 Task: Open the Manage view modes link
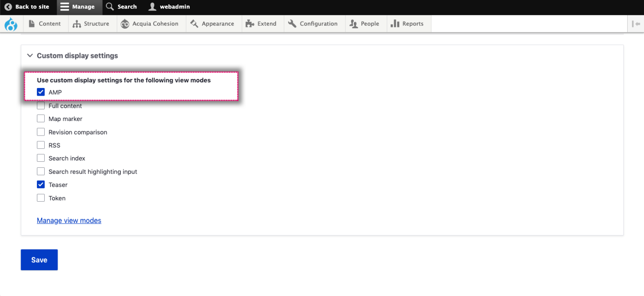69,220
